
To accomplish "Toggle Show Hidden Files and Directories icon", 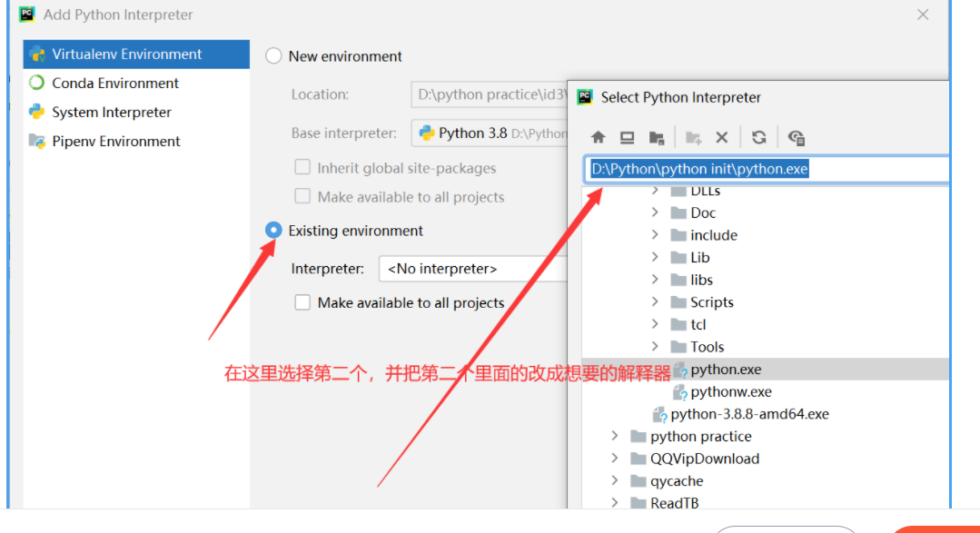I will pyautogui.click(x=797, y=137).
